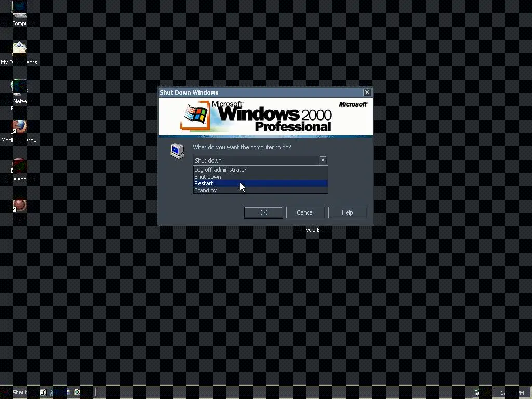Click the taskbar clock
Viewport: 532px width, 399px height.
pos(512,393)
